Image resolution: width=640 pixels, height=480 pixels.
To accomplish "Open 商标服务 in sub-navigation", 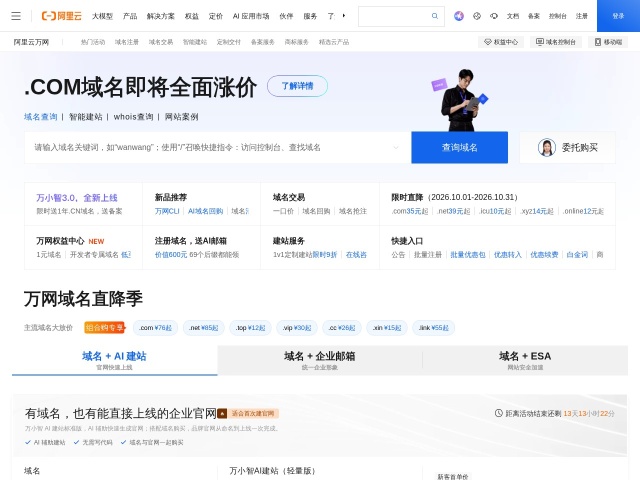I will [297, 42].
